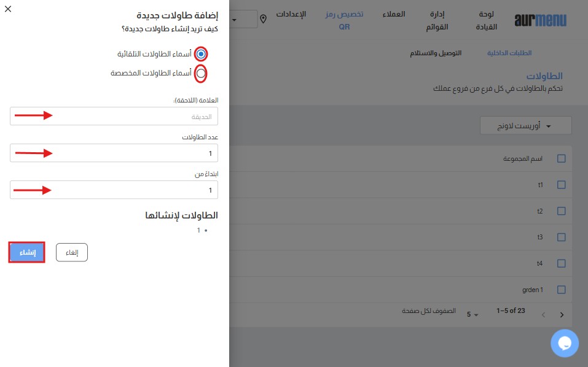Go to previous page of tables
Image resolution: width=588 pixels, height=367 pixels.
click(x=543, y=314)
